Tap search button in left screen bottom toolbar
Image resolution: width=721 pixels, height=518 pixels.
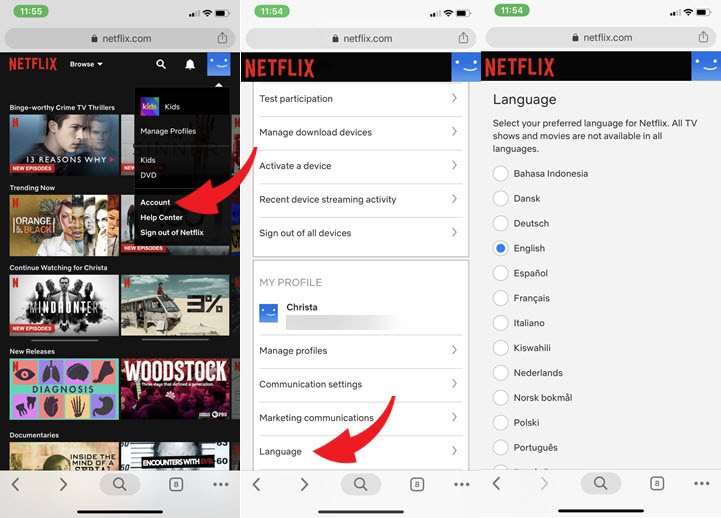point(120,484)
